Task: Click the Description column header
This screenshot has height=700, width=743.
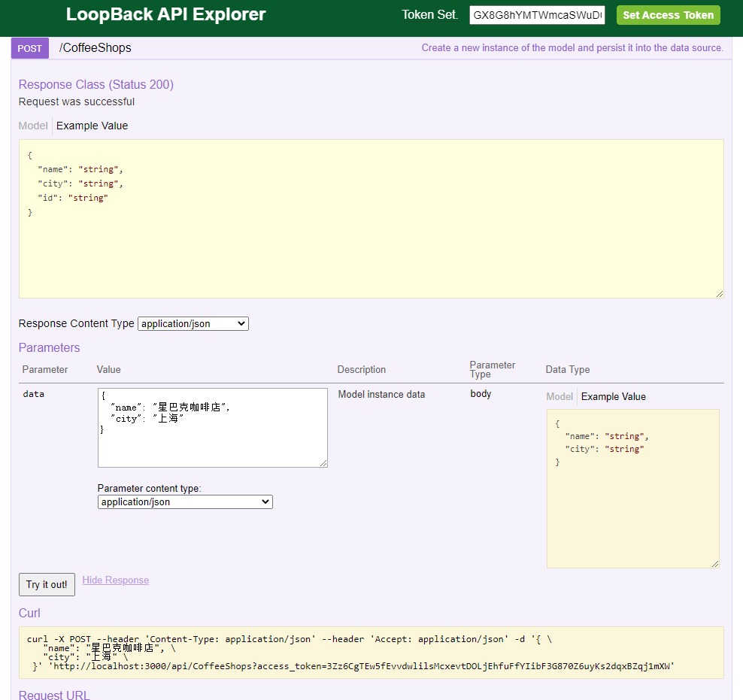Action: coord(362,369)
